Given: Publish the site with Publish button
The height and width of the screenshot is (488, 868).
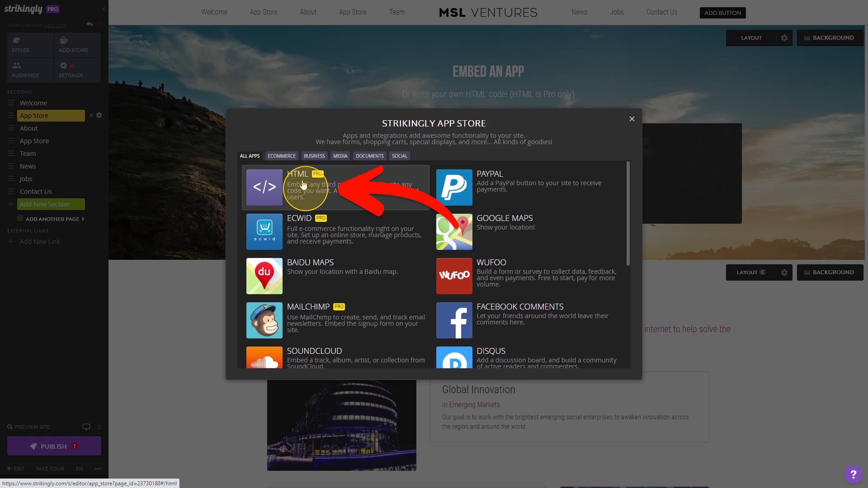Looking at the screenshot, I should pyautogui.click(x=54, y=446).
